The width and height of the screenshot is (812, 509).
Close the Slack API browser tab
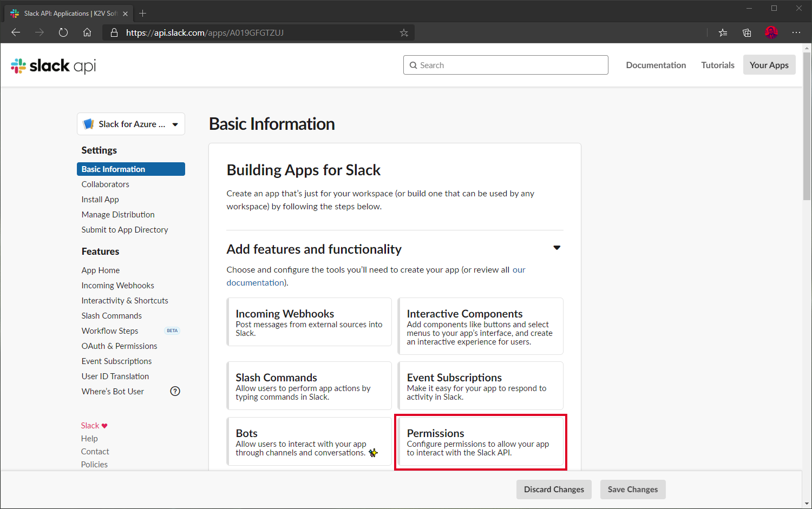pyautogui.click(x=125, y=14)
